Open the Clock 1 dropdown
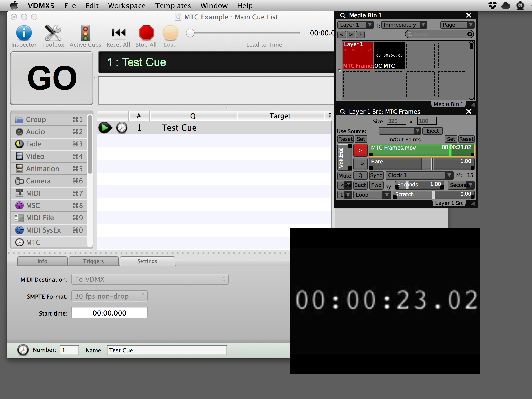 pos(419,175)
